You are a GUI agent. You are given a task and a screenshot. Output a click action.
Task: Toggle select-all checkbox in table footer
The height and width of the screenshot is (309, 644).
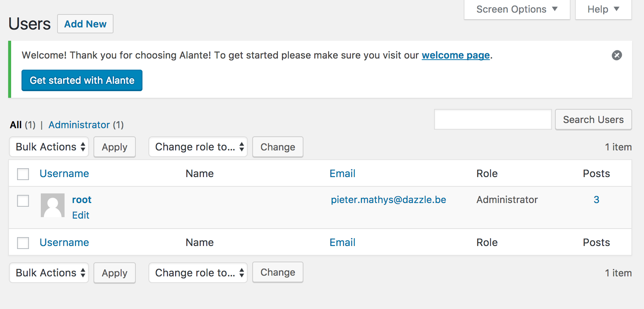[x=23, y=243]
